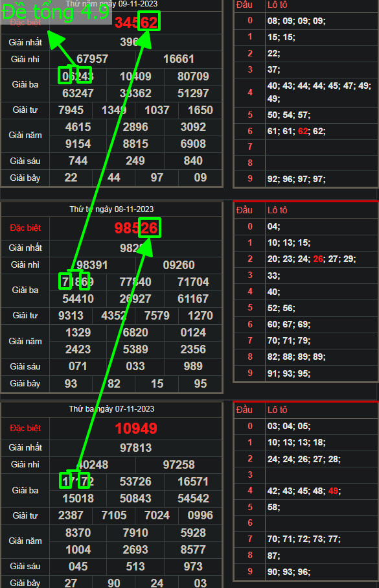
Task: Select the special prize number 98526
Action: (x=136, y=228)
